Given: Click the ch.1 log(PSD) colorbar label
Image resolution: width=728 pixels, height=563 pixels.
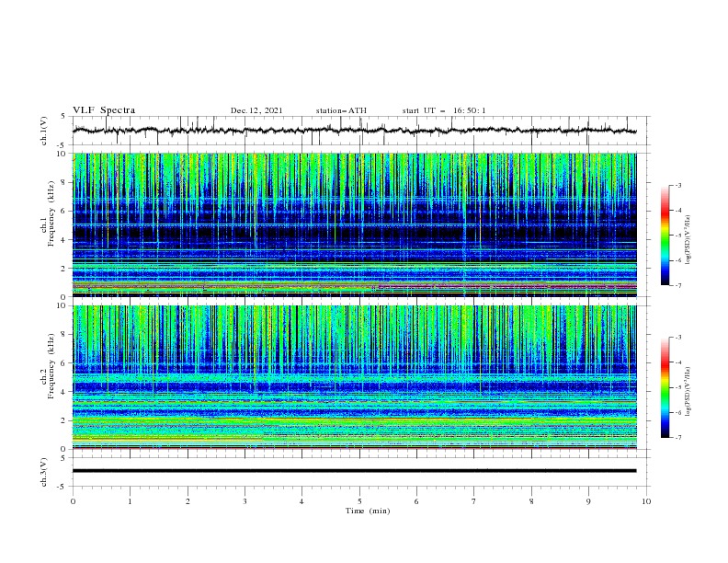Looking at the screenshot, I should coord(688,240).
